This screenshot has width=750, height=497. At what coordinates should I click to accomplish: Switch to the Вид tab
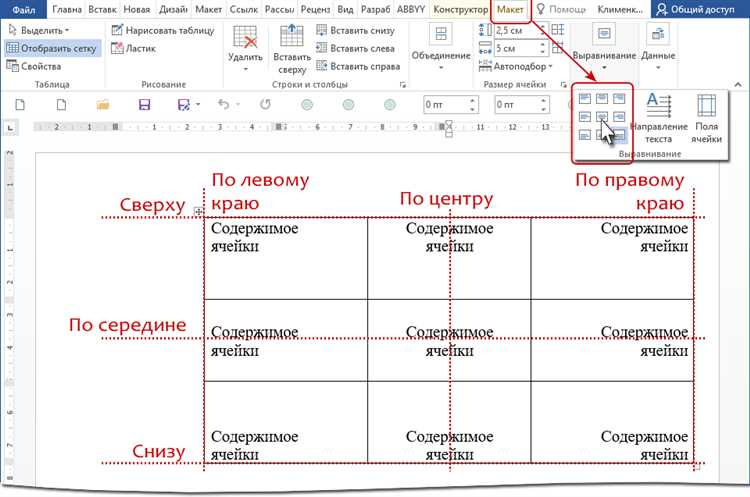tap(345, 9)
